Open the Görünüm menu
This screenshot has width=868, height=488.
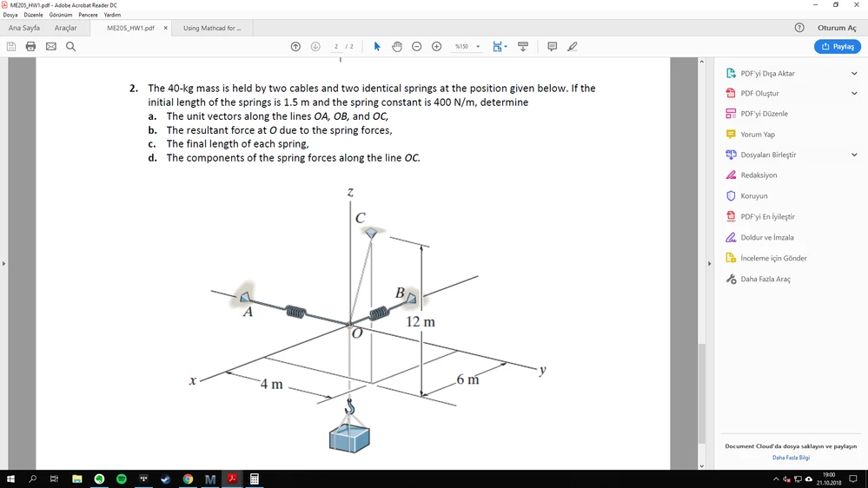(60, 15)
